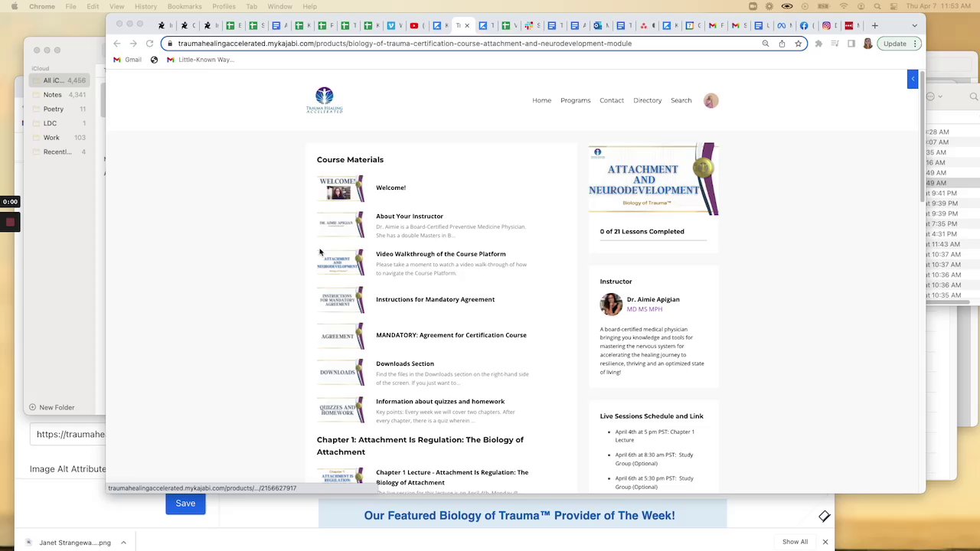The height and width of the screenshot is (551, 980).
Task: Open the File menu in menu bar
Action: [70, 6]
